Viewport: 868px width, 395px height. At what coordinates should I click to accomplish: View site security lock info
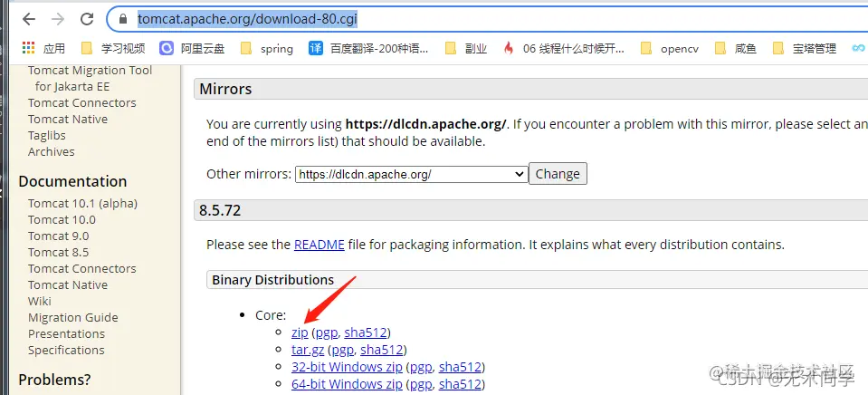tap(124, 19)
